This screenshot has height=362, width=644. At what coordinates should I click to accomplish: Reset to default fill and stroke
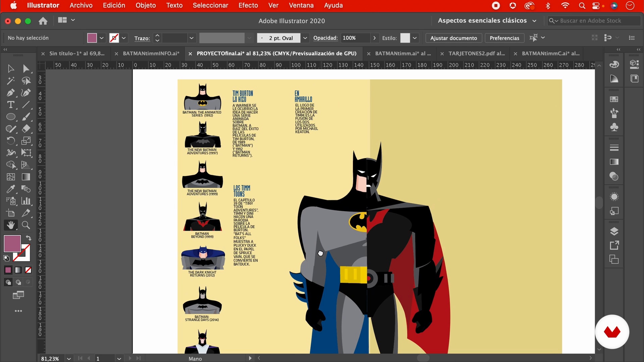(x=6, y=258)
